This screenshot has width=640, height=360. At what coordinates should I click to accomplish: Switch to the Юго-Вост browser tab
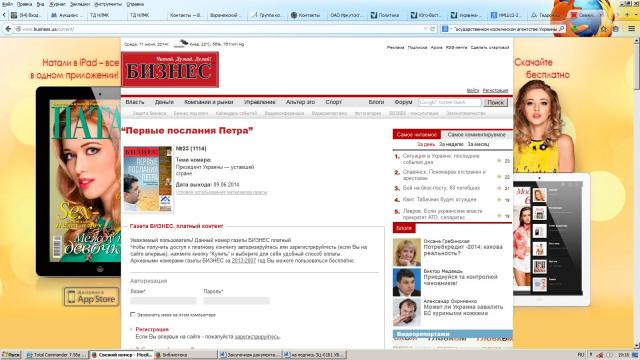pos(426,15)
